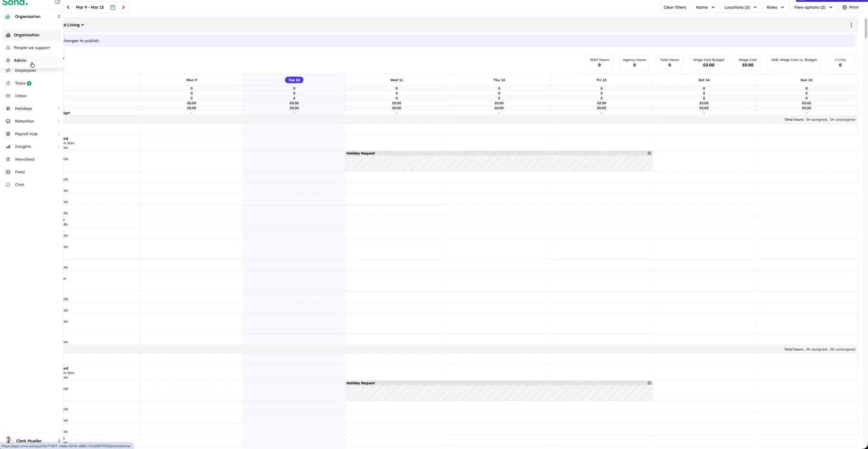
Task: Click the Retention smiley icon
Action: click(x=8, y=121)
